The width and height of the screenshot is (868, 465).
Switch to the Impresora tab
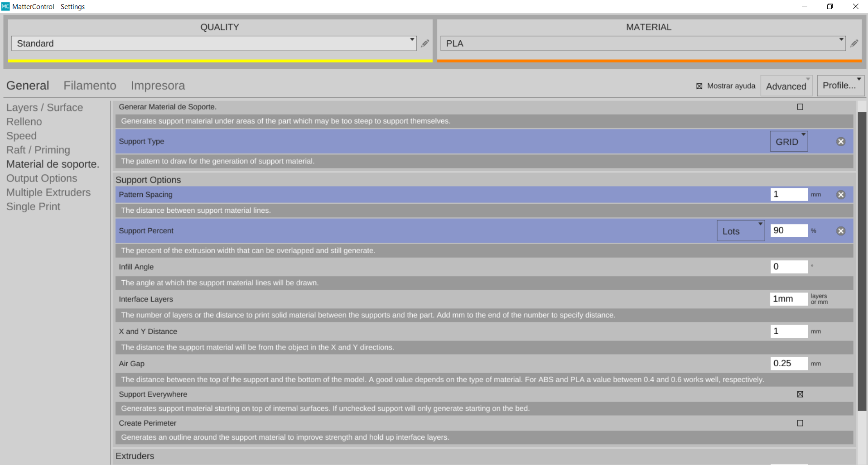pyautogui.click(x=158, y=86)
